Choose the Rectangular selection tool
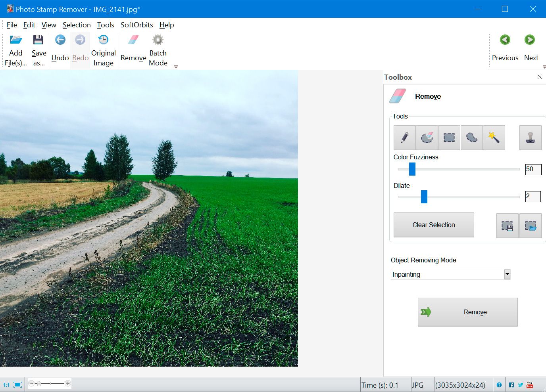Viewport: 546px width, 392px height. point(449,138)
